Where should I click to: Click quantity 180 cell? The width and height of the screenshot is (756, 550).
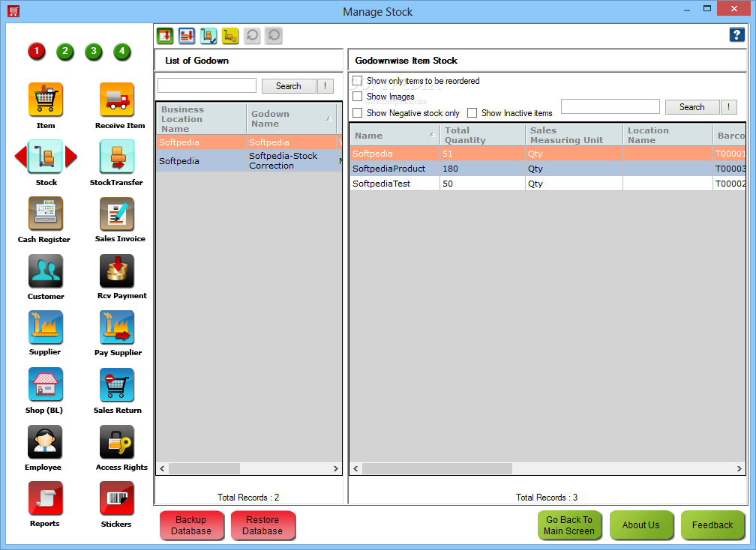point(483,169)
